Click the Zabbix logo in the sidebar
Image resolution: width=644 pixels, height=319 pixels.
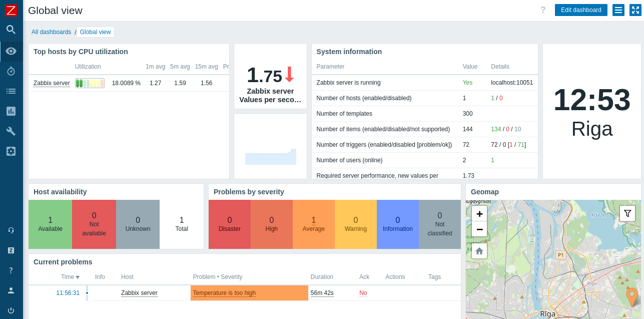(x=11, y=11)
